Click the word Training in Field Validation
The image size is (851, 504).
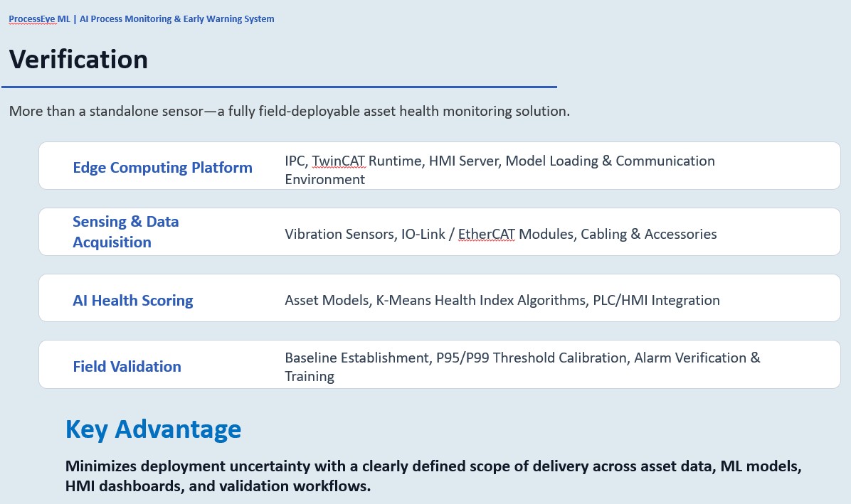[310, 376]
